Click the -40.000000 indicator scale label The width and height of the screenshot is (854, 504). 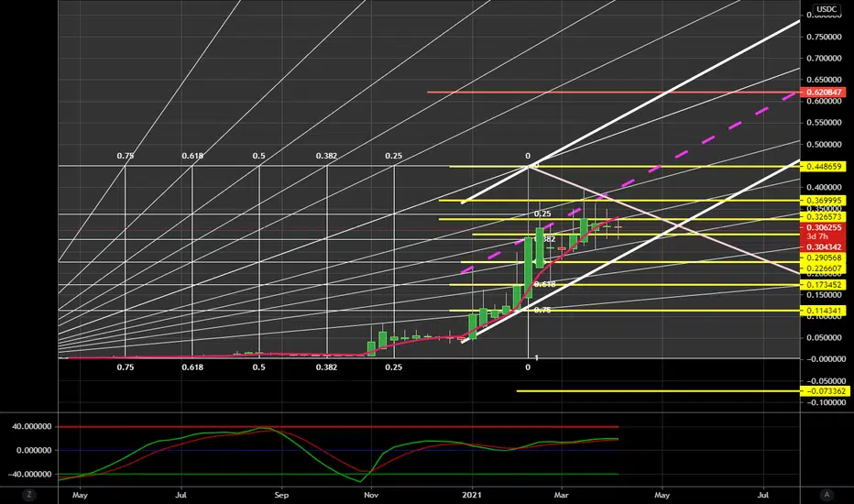coord(30,475)
